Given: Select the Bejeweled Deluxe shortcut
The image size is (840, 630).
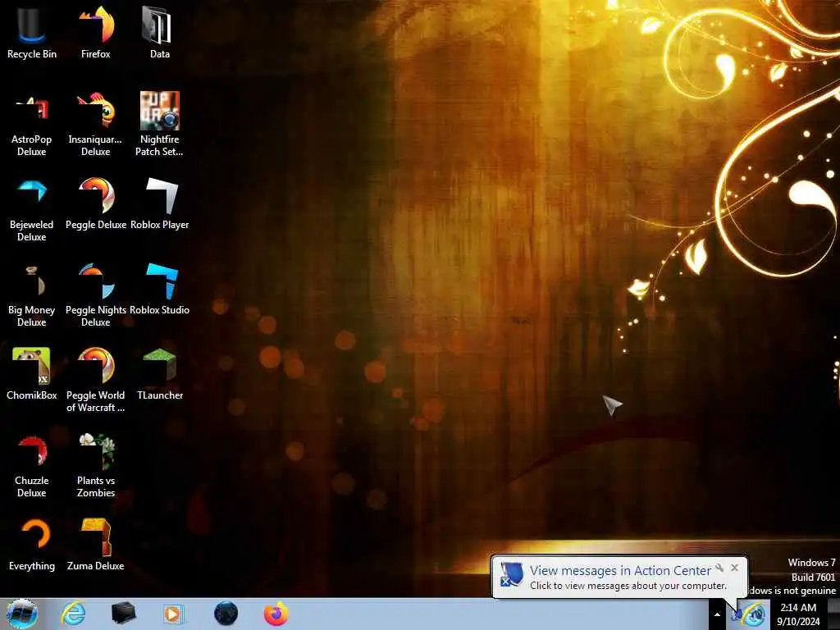Looking at the screenshot, I should (32, 209).
